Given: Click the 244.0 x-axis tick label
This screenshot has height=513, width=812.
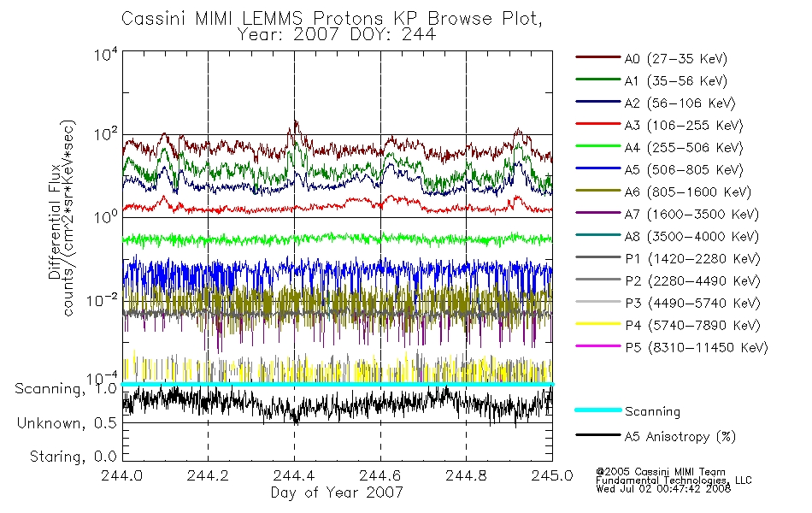Looking at the screenshot, I should (x=121, y=475).
